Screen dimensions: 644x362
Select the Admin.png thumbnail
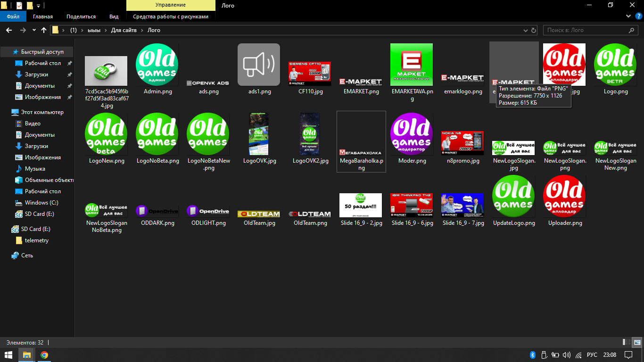tap(157, 65)
